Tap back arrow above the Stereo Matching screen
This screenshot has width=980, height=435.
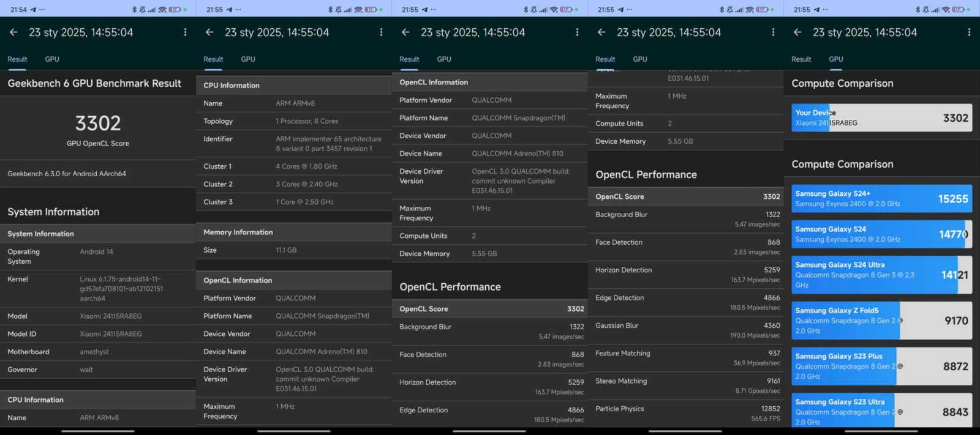pos(601,32)
